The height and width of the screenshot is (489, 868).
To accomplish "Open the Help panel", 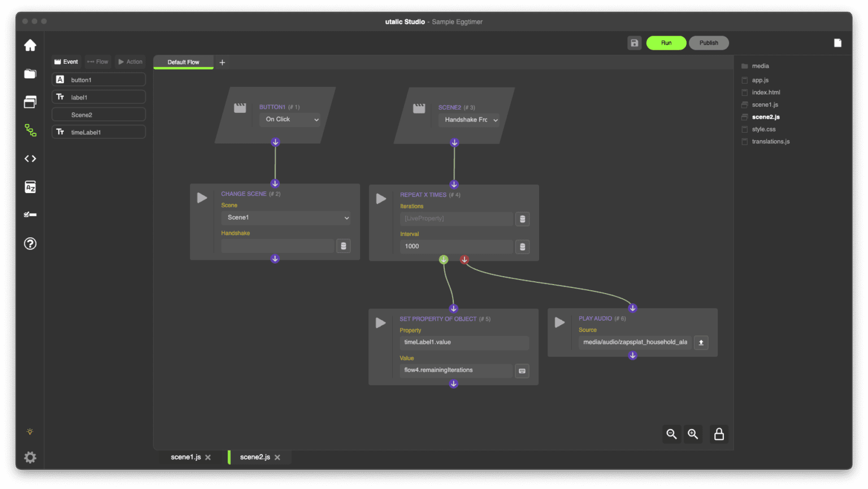I will (x=29, y=243).
